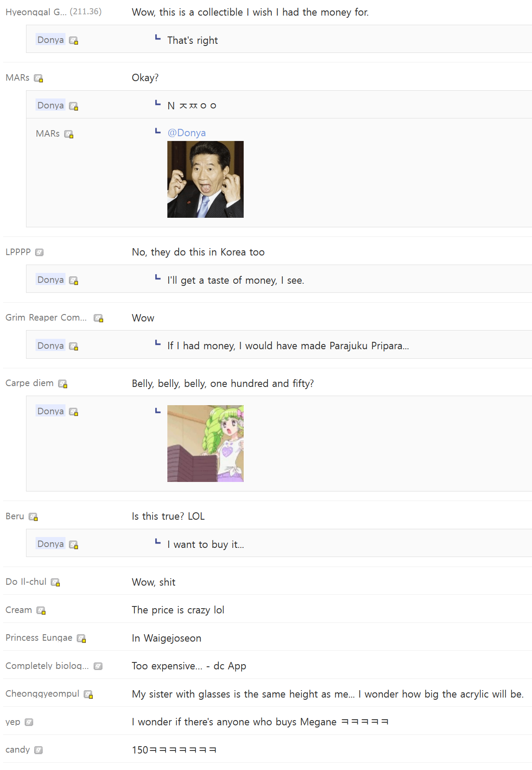This screenshot has height=770, width=532.
Task: Click comment "In Waigejoseon"
Action: (166, 638)
